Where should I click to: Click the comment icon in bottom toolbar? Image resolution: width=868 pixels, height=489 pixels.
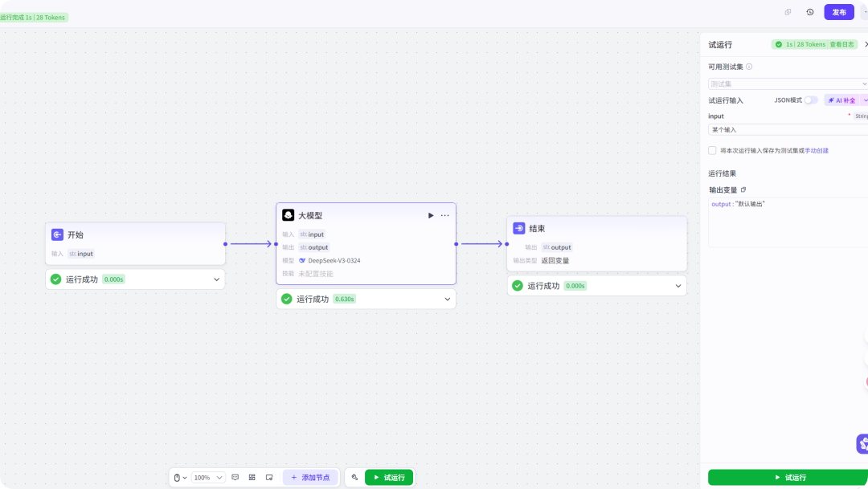pos(235,477)
